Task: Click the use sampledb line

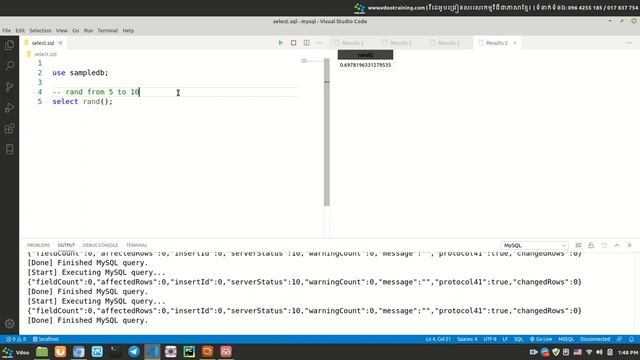Action: coord(80,73)
